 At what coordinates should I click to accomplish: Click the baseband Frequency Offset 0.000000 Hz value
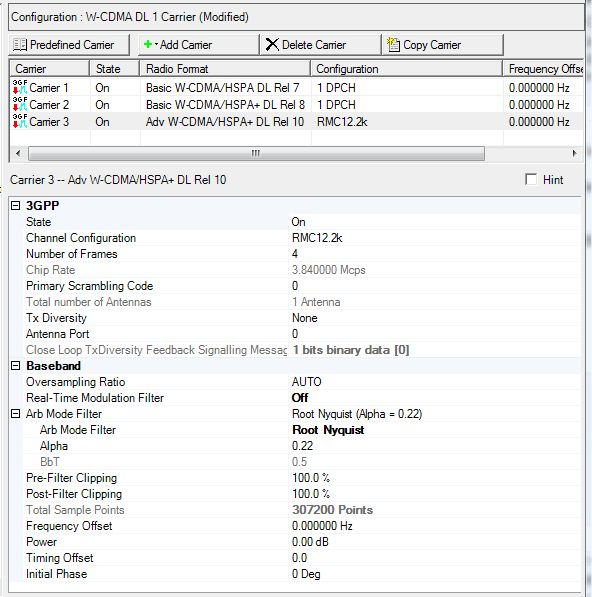pyautogui.click(x=322, y=526)
